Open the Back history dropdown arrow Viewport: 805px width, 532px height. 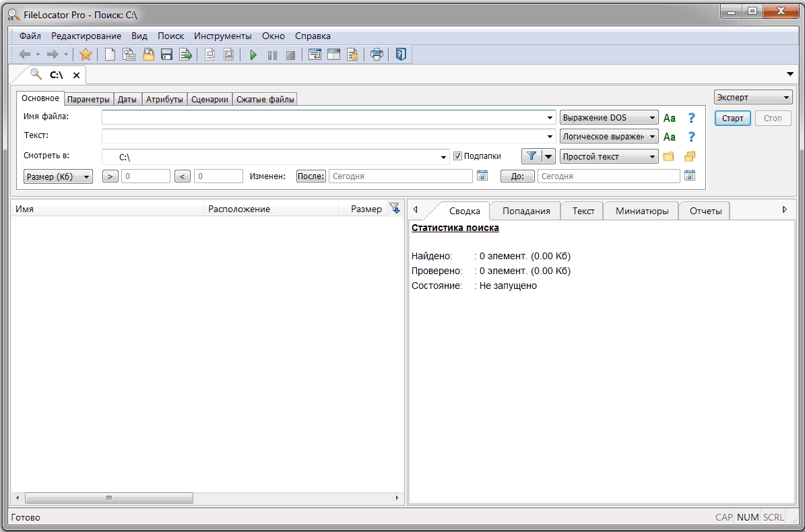pos(38,55)
